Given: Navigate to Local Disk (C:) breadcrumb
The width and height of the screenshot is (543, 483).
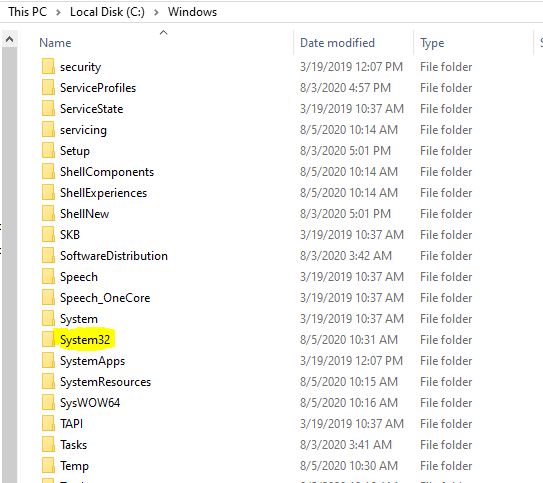Looking at the screenshot, I should (x=107, y=12).
